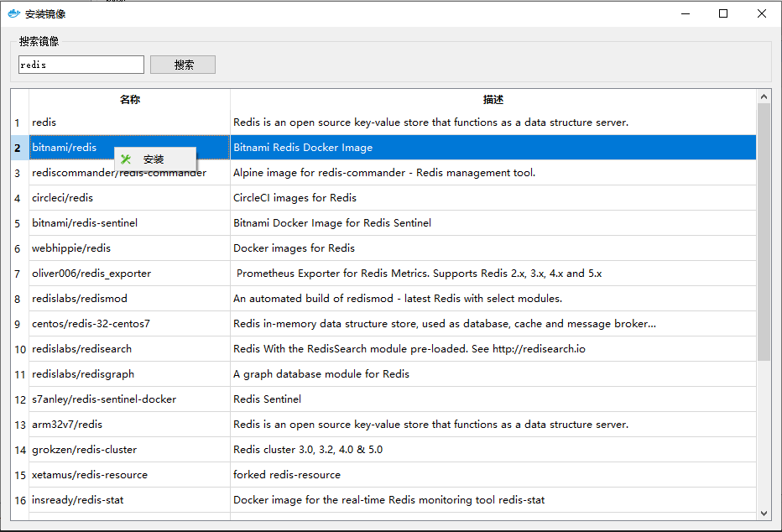Minimize the 安装镜像 window
Screen dimensions: 782x532
(x=686, y=13)
